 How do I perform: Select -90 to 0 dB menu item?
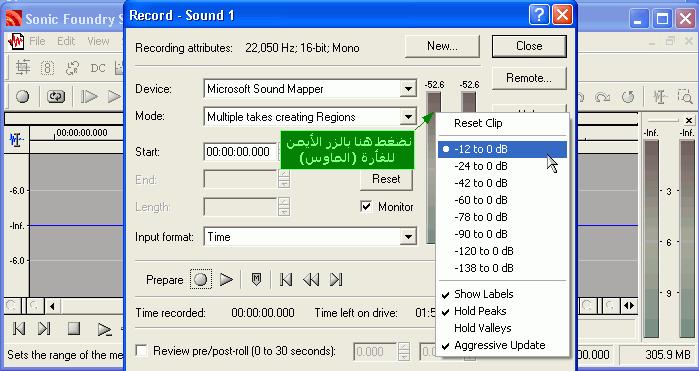coord(502,234)
